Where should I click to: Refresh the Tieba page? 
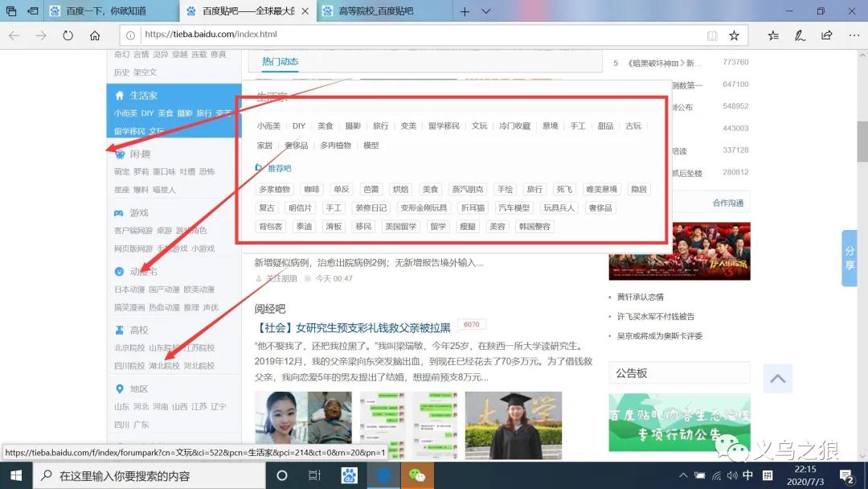[x=68, y=35]
